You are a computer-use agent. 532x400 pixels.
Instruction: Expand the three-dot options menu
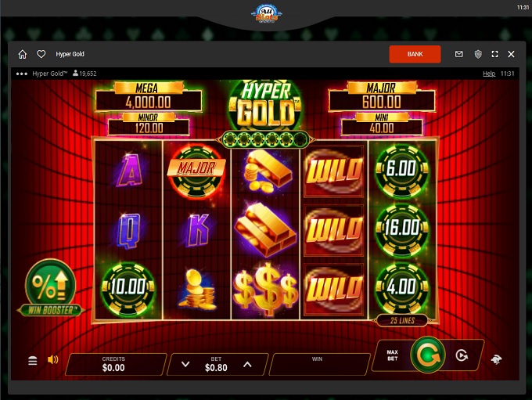click(21, 74)
